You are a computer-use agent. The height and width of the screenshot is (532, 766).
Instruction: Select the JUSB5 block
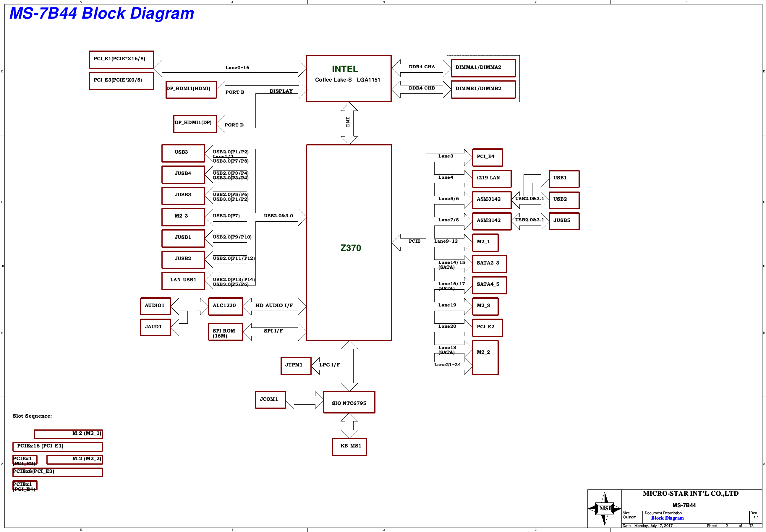click(564, 221)
